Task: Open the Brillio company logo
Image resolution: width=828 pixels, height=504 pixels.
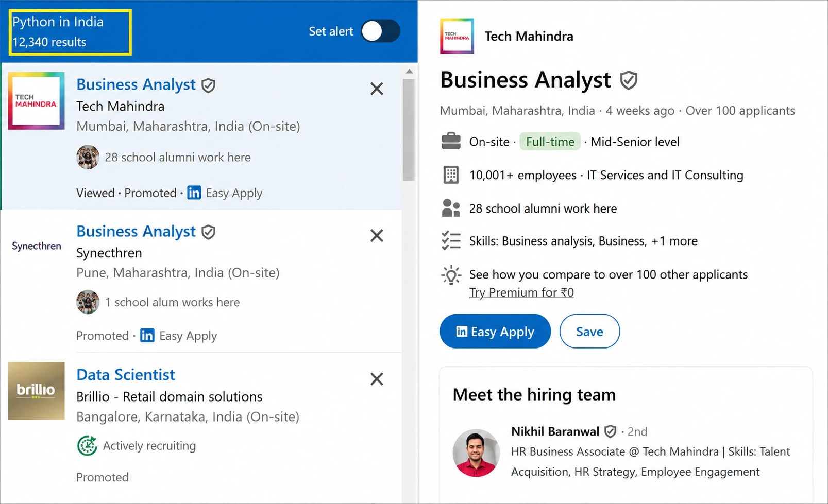Action: tap(36, 391)
